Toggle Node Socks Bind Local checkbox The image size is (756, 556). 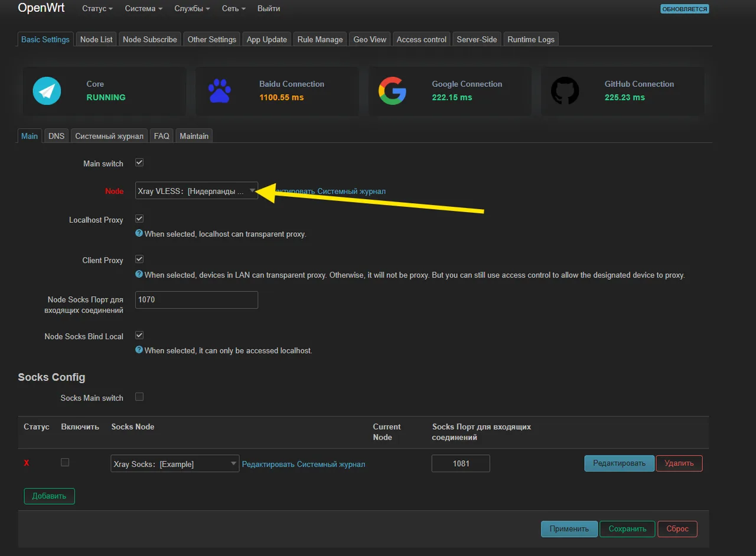(139, 335)
